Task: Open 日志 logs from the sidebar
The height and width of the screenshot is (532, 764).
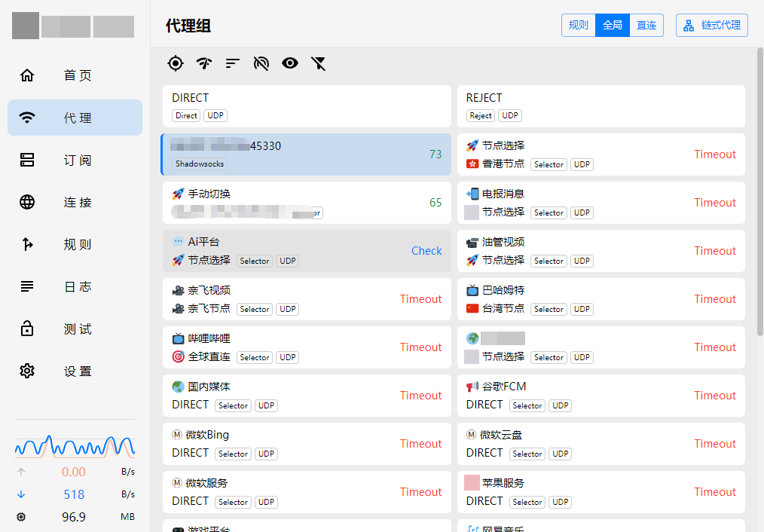Action: [x=75, y=286]
